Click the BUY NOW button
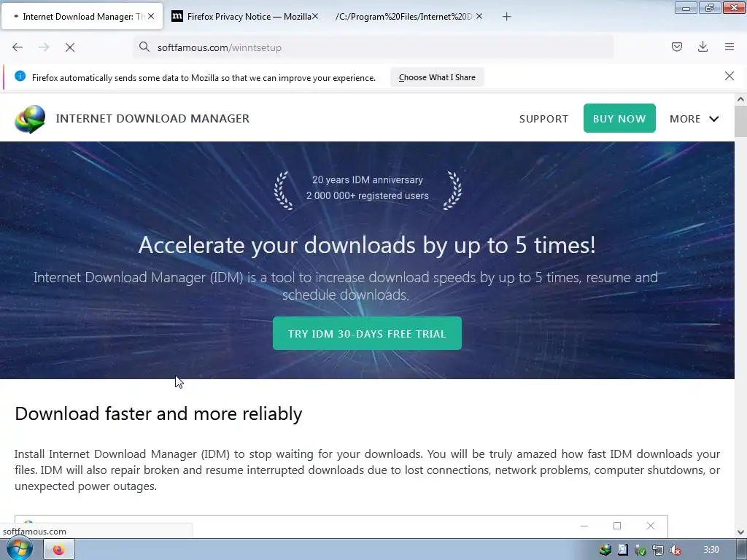This screenshot has height=560, width=747. coord(619,118)
